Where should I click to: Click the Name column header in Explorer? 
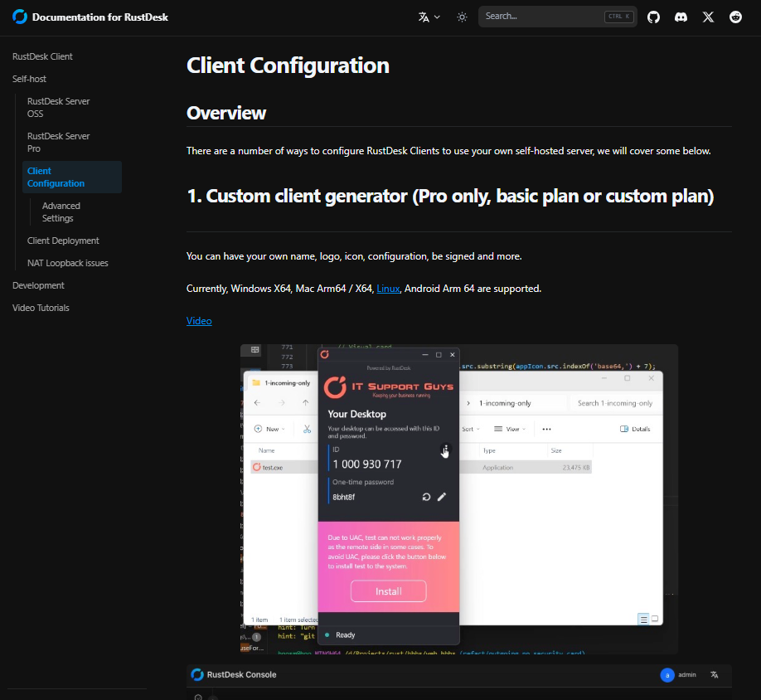tap(266, 450)
